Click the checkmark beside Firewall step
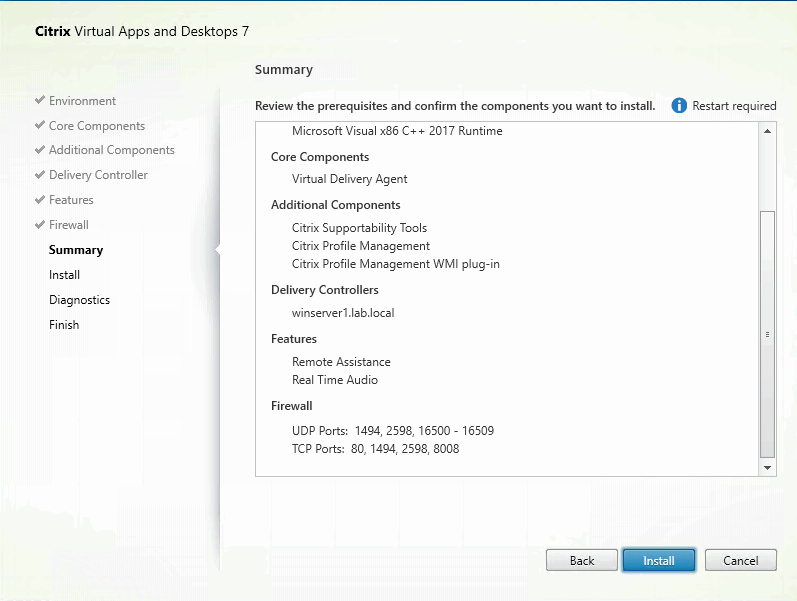Viewport: 797px width, 601px height. pos(40,224)
